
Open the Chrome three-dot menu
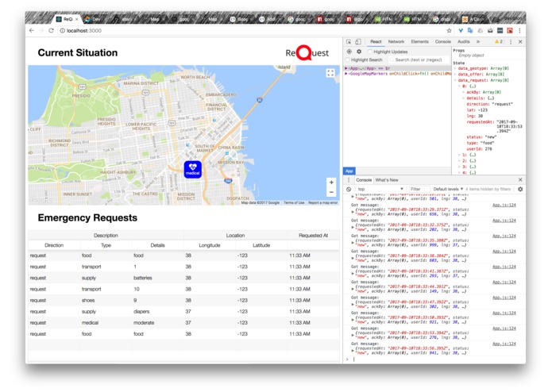519,31
